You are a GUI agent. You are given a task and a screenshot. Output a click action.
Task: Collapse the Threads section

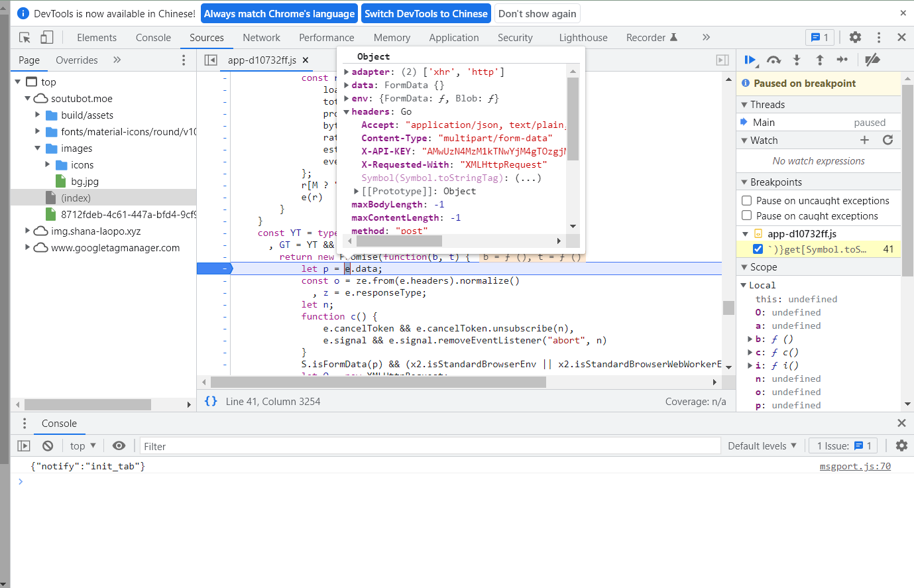[x=744, y=105]
